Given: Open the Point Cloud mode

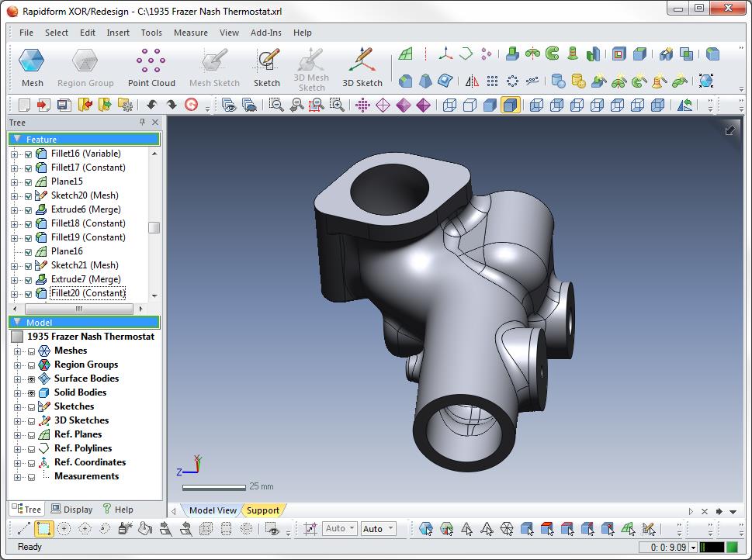Looking at the screenshot, I should [151, 67].
